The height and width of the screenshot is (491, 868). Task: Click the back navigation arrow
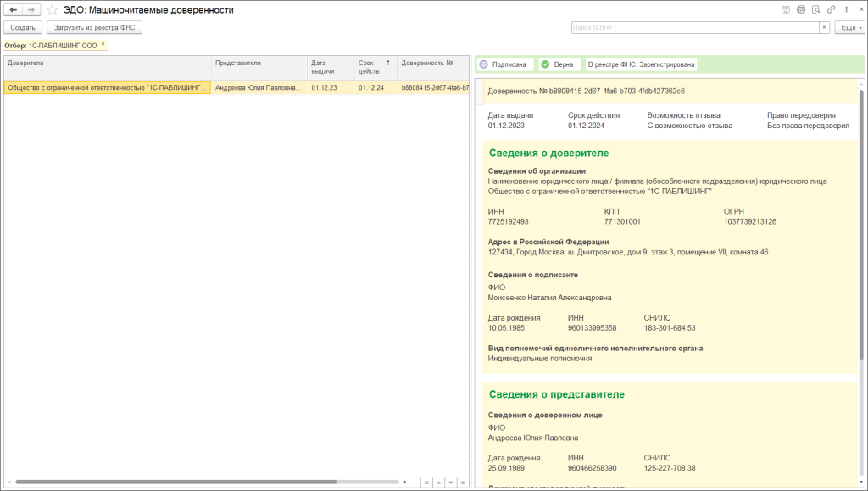click(x=13, y=10)
